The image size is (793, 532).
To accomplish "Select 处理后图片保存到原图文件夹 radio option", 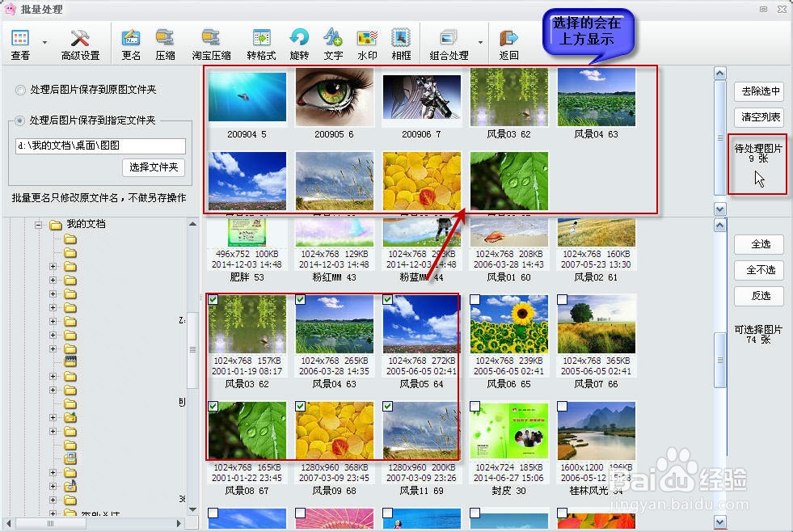I will click(19, 91).
